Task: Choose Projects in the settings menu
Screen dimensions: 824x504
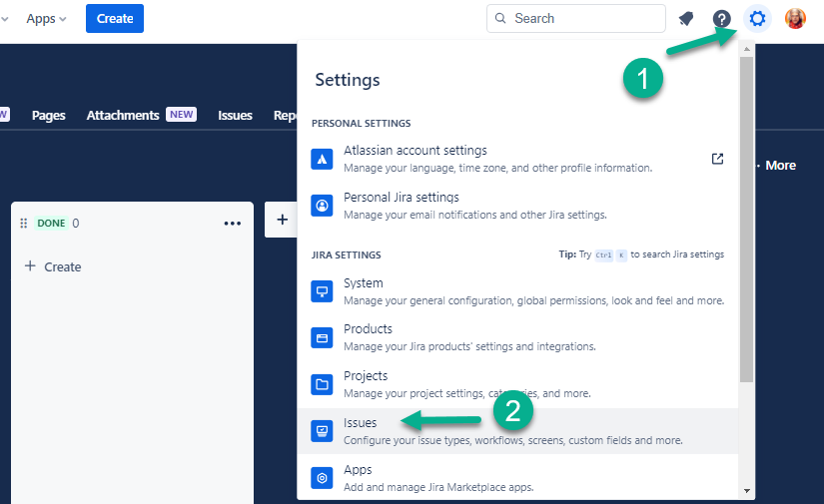Action: 366,376
